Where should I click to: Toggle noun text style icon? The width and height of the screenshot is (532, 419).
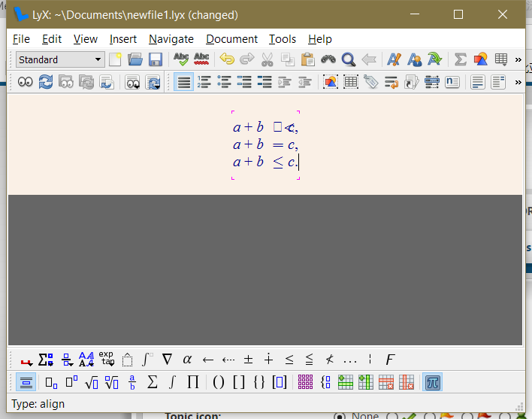point(414,59)
